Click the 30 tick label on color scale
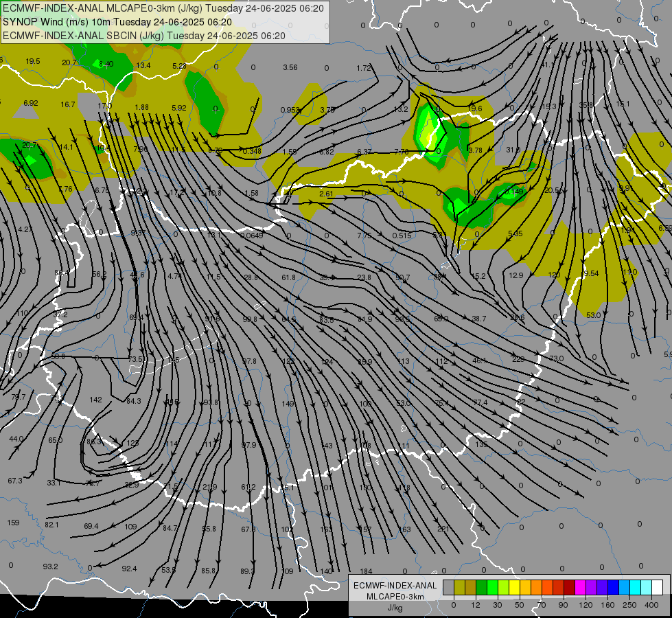The height and width of the screenshot is (618, 672). [x=498, y=605]
